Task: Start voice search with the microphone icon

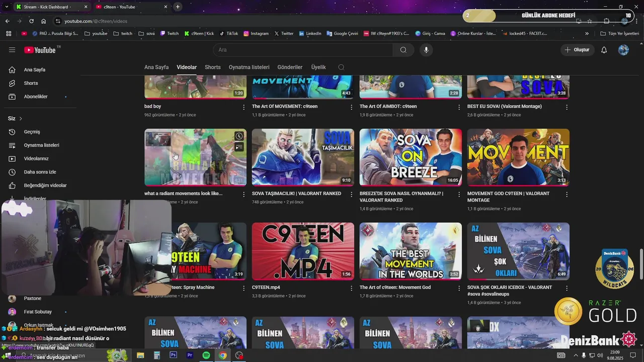Action: pyautogui.click(x=426, y=50)
